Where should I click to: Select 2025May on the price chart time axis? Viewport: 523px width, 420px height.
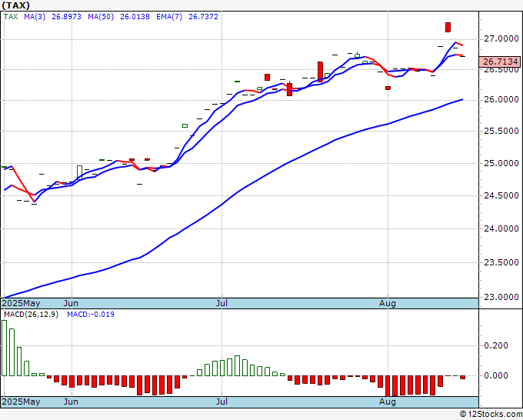21,303
